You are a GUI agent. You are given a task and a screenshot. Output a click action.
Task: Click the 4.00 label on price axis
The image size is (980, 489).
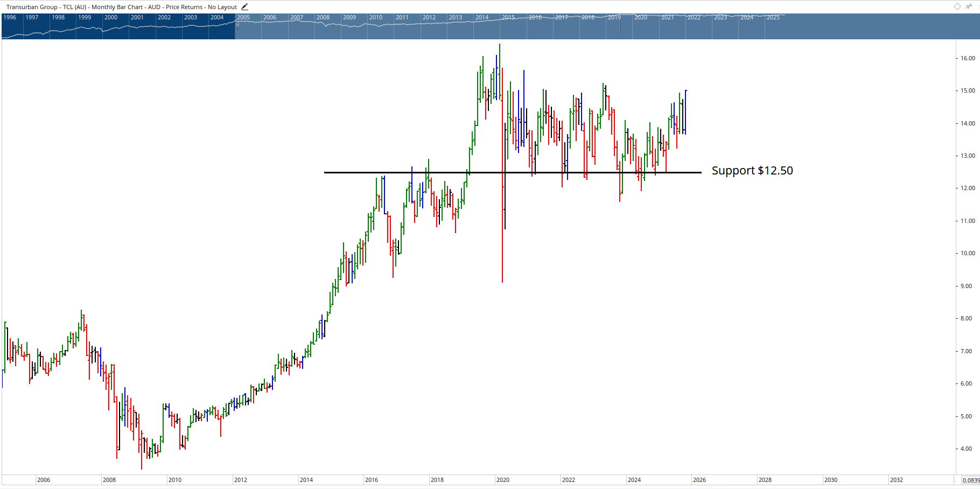pos(967,449)
